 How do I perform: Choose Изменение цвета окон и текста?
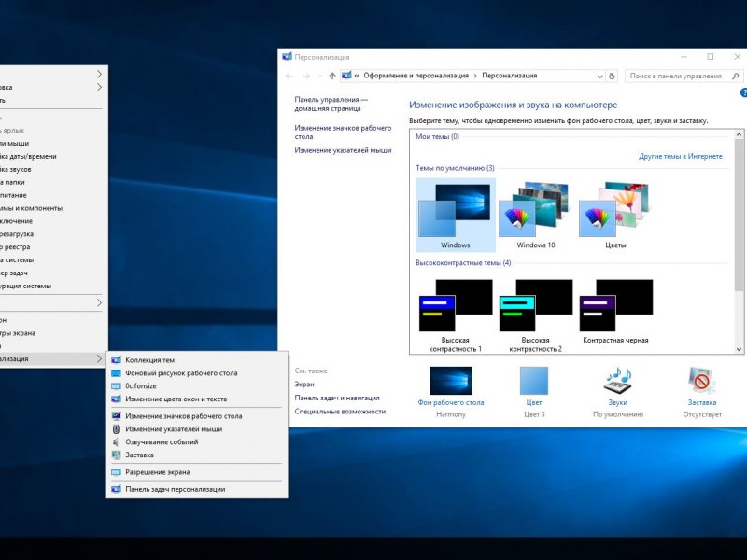196,399
